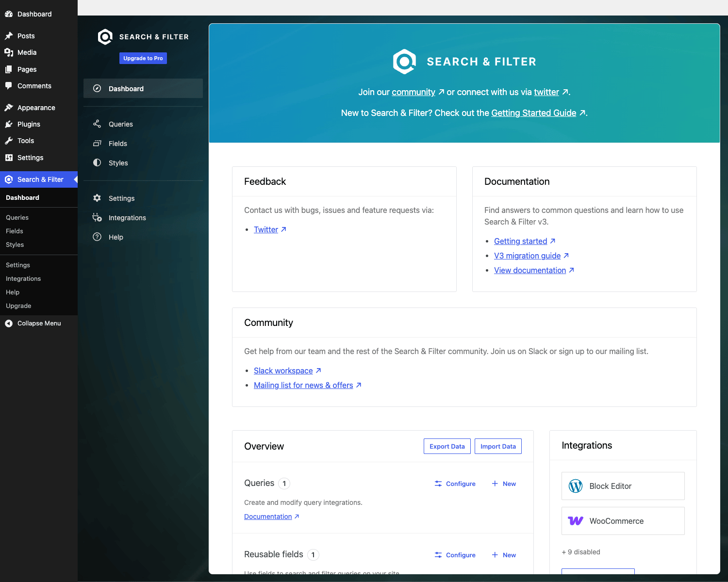Click the WordPress Dashboard gauge icon
The width and height of the screenshot is (728, 582).
pyautogui.click(x=9, y=14)
